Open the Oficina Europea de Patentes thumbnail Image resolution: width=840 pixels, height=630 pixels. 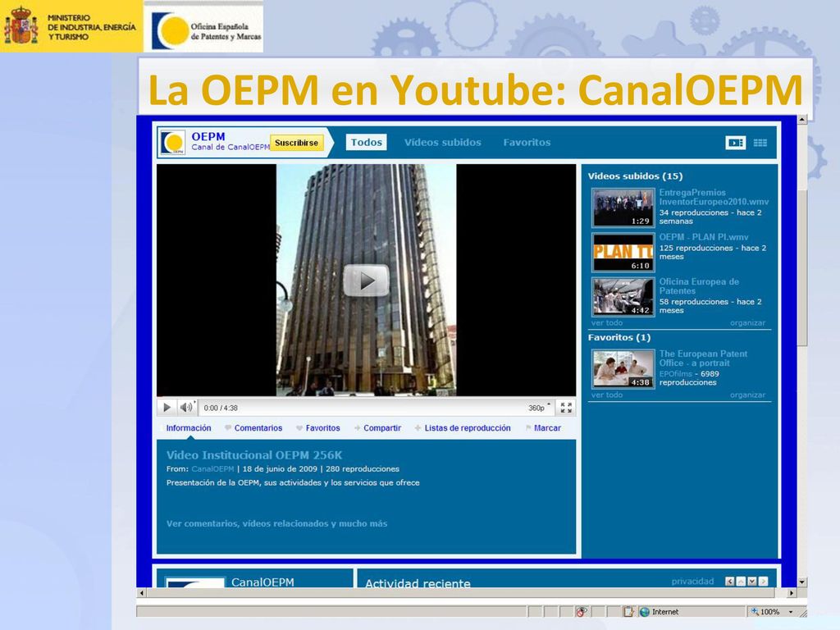click(623, 297)
